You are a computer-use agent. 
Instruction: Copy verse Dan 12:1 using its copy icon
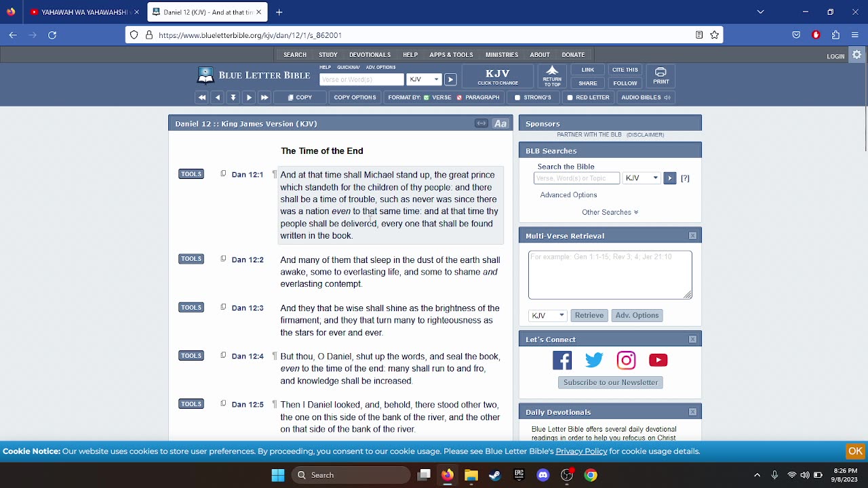[x=223, y=174]
